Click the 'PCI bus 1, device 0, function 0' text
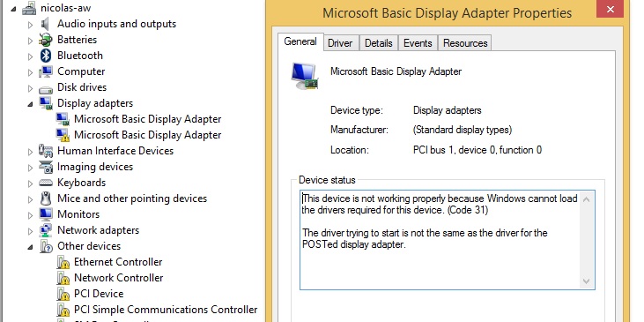This screenshot has height=322, width=644. click(x=477, y=150)
